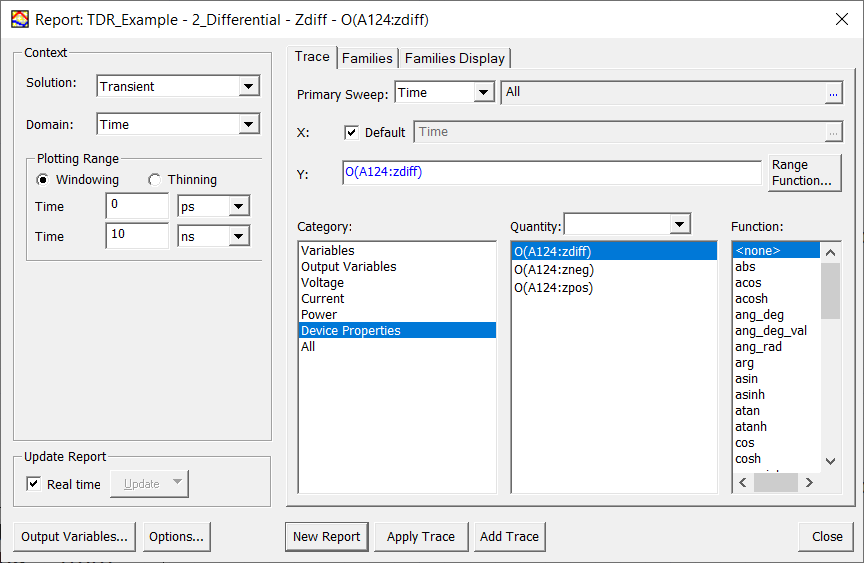
Task: Click the Y expression input field
Action: (x=551, y=173)
